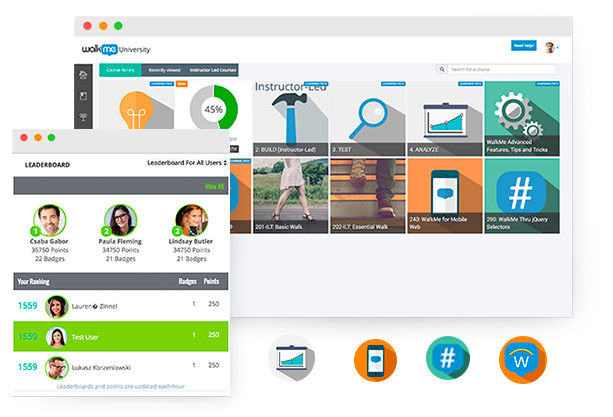Click the WalkMe University logo
613x417 pixels.
point(116,50)
